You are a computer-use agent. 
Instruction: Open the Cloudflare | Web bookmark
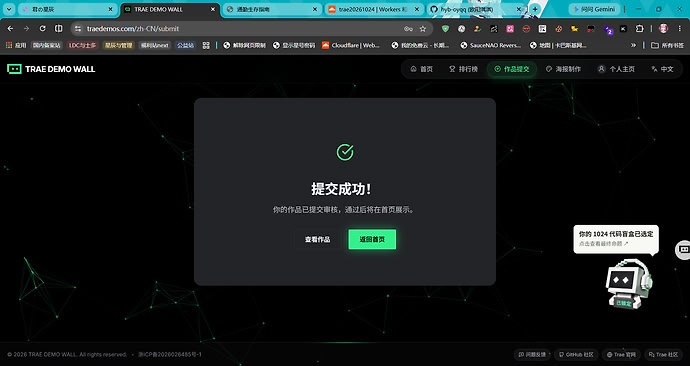click(x=351, y=45)
